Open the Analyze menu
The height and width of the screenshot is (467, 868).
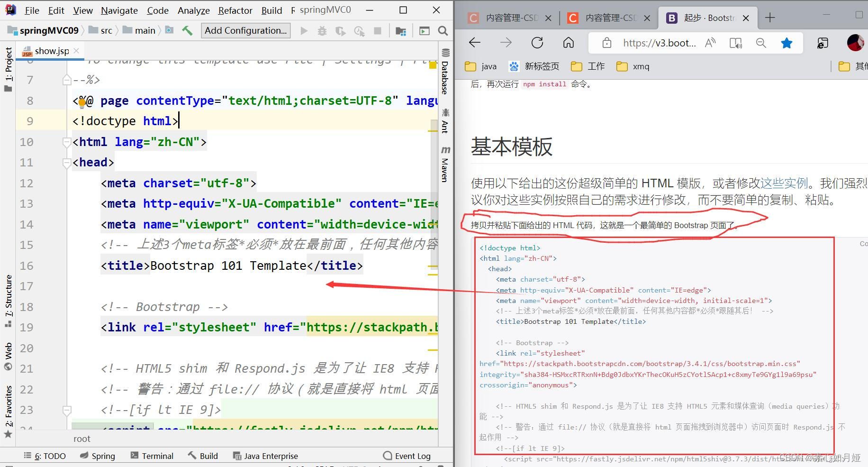tap(194, 10)
